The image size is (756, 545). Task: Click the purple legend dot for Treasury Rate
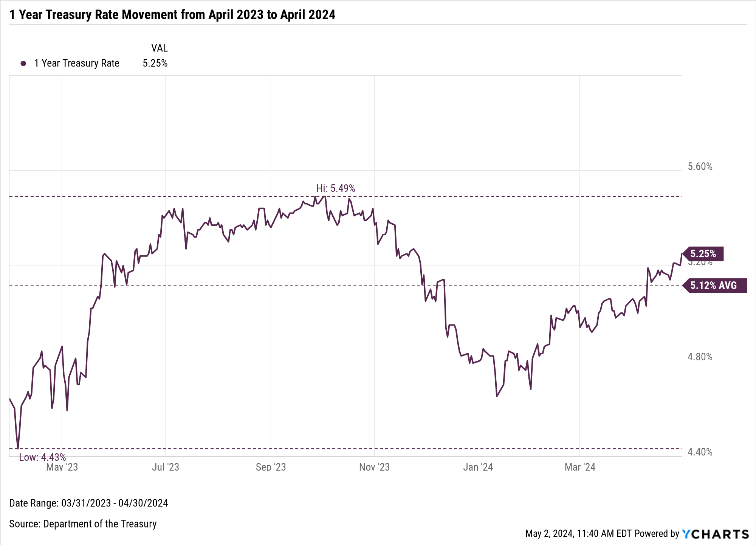[x=23, y=63]
